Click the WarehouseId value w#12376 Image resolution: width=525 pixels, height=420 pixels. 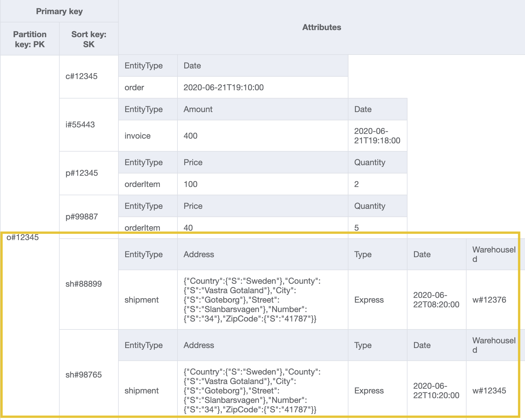[x=490, y=300]
